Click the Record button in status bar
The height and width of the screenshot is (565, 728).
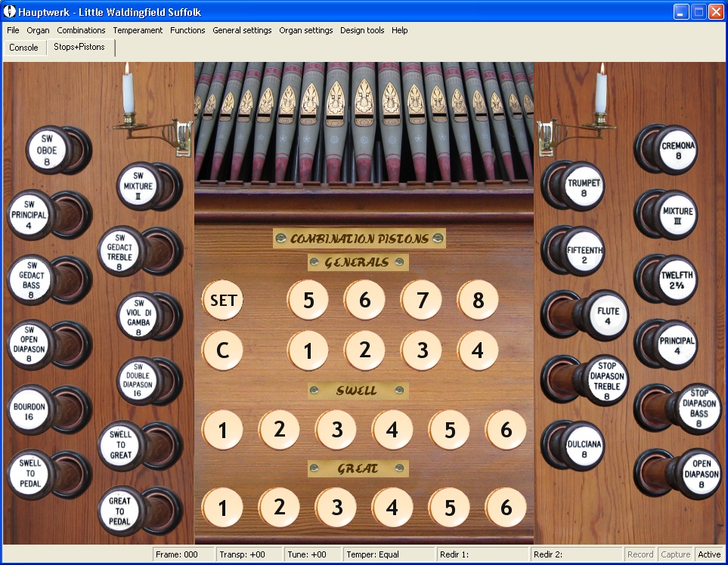(640, 554)
